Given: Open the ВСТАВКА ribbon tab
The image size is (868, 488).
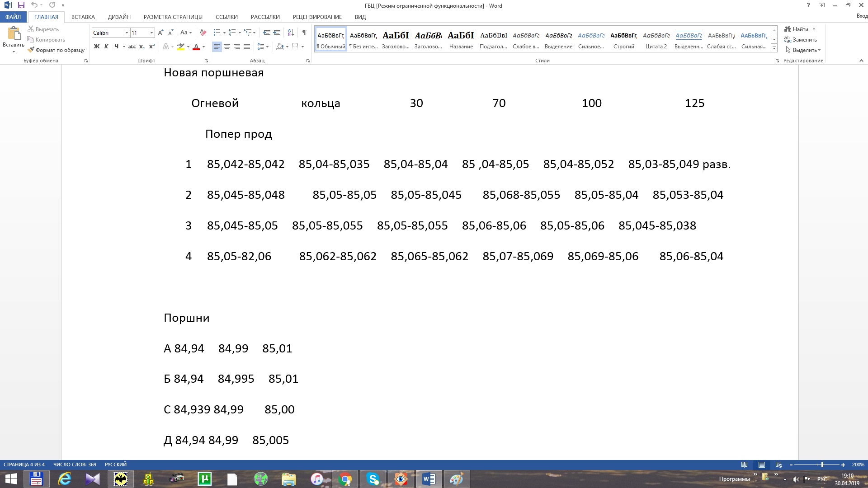Looking at the screenshot, I should 83,17.
